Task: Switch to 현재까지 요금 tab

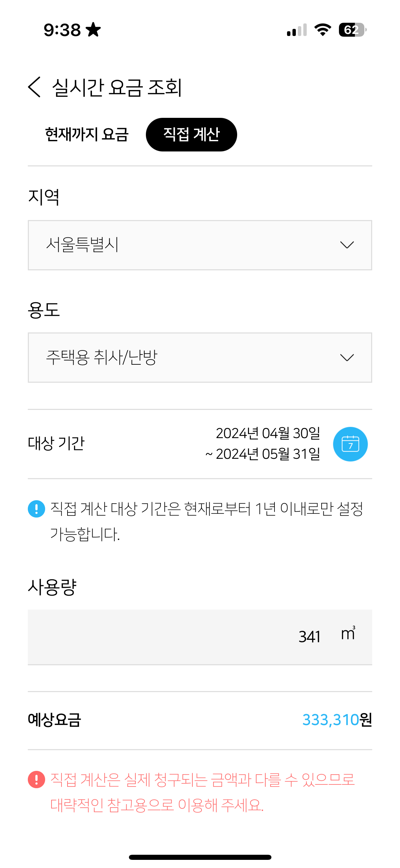Action: pos(87,134)
